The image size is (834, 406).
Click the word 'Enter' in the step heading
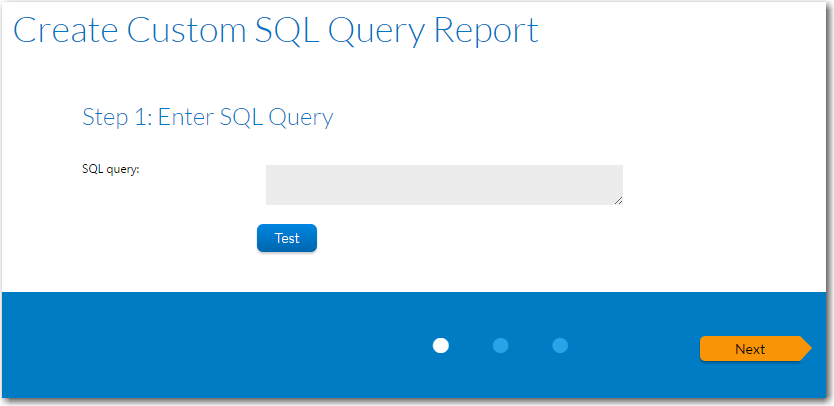coord(186,117)
